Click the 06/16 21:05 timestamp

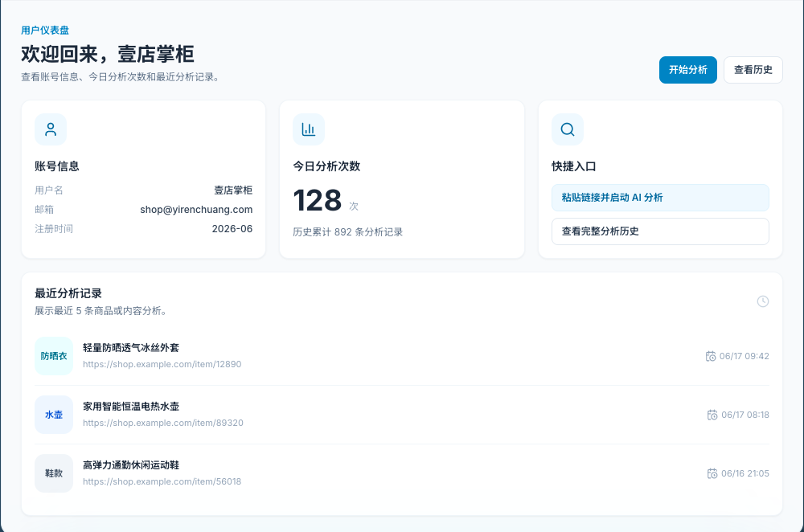point(745,473)
